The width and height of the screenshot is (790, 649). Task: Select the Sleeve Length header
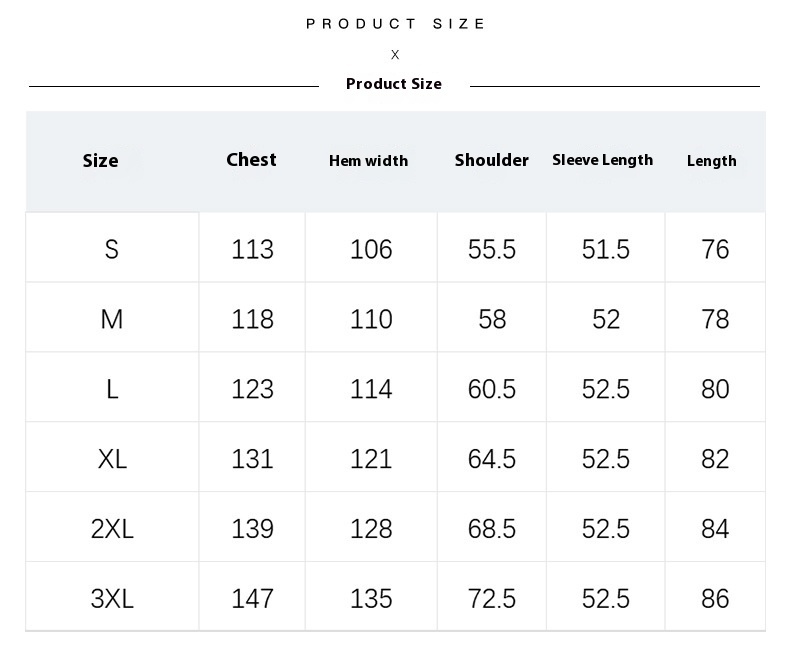click(x=602, y=160)
